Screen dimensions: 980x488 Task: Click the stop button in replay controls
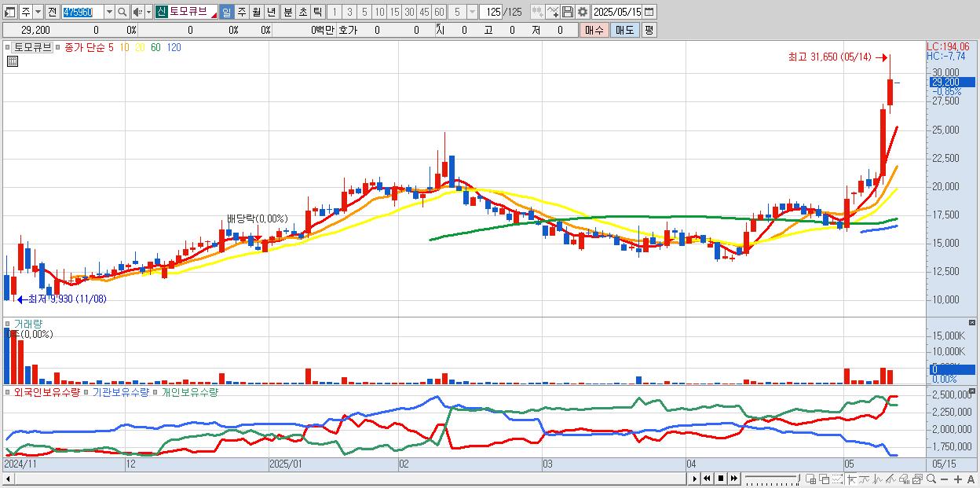coord(721,479)
